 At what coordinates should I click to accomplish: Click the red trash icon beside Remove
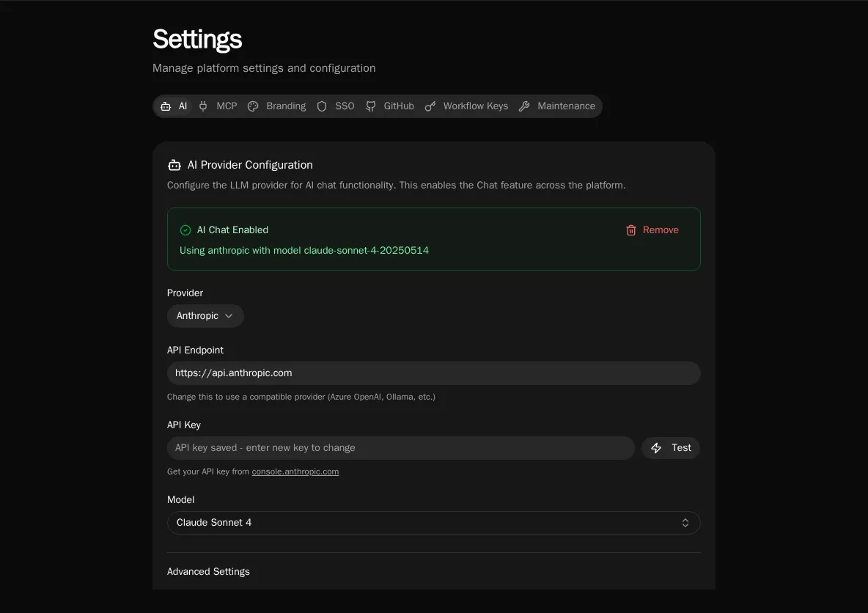(x=631, y=230)
